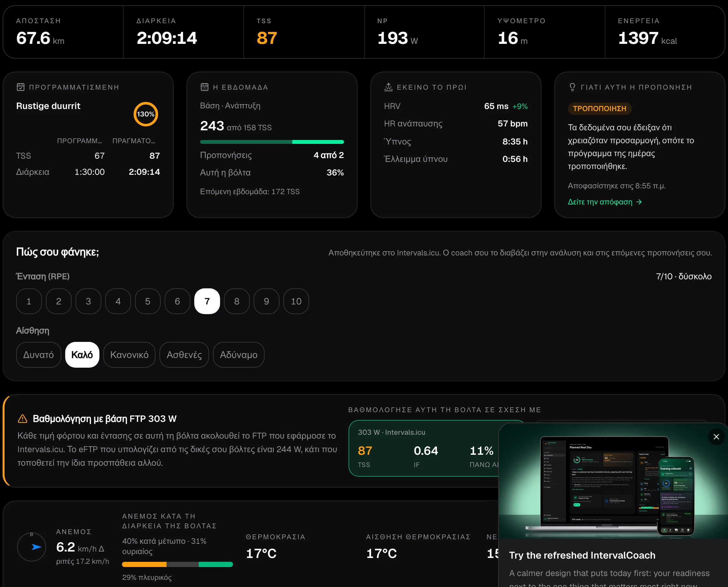Click the 2:09:14 duration stat
The height and width of the screenshot is (587, 728).
(x=167, y=38)
